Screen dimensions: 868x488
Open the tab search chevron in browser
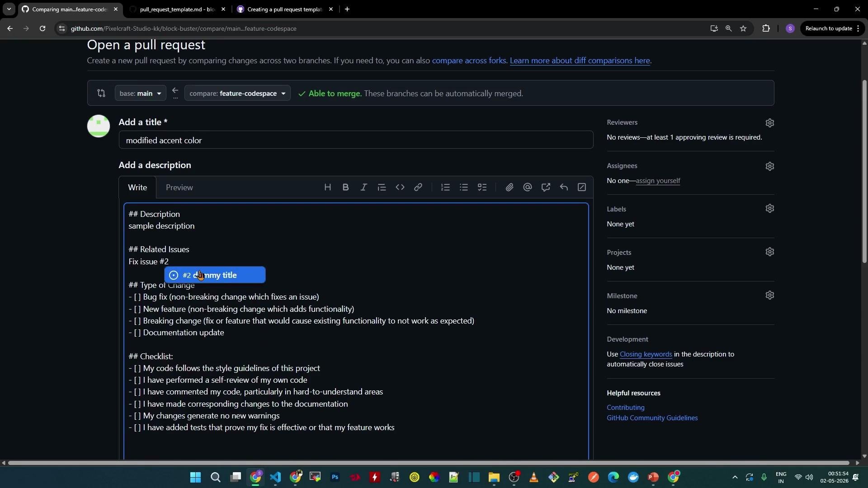pos(9,9)
